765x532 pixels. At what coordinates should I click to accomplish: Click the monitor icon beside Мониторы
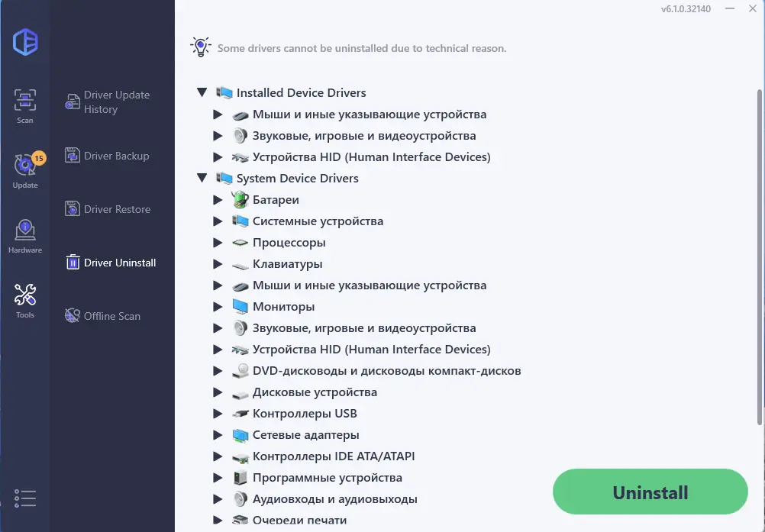240,307
